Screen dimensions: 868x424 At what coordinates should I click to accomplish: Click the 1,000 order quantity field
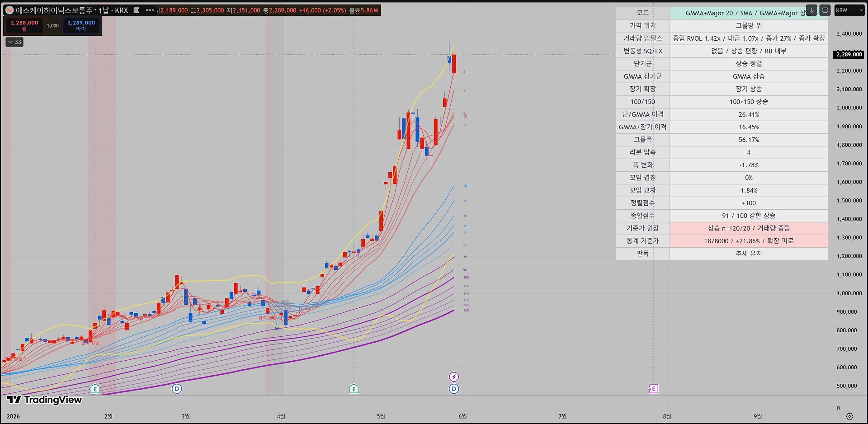click(53, 25)
